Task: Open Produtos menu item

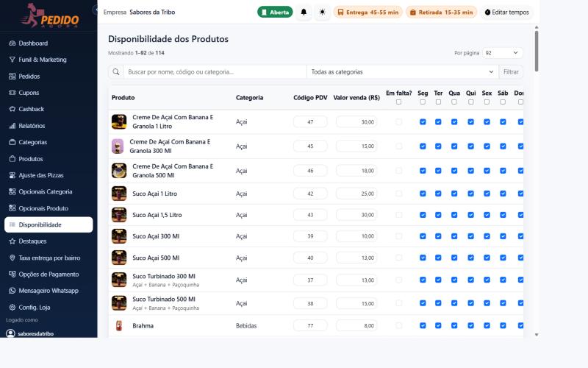Action: click(x=49, y=159)
